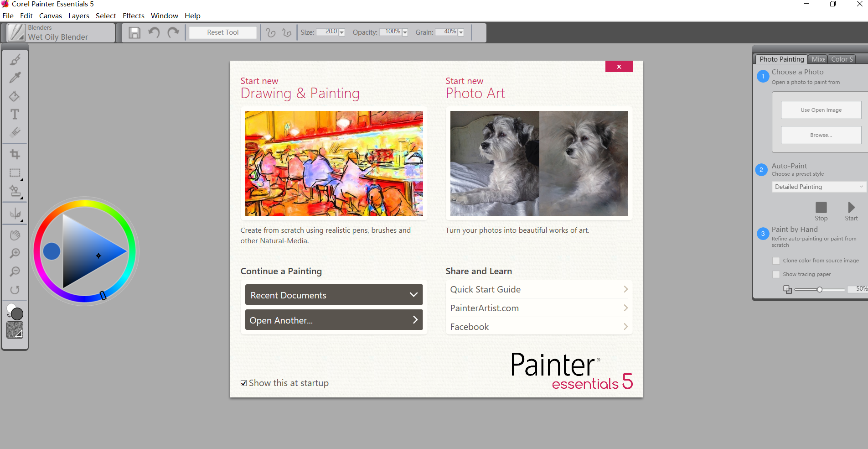Click the Drawing & Painting thumbnail
Image resolution: width=868 pixels, height=449 pixels.
[x=334, y=163]
